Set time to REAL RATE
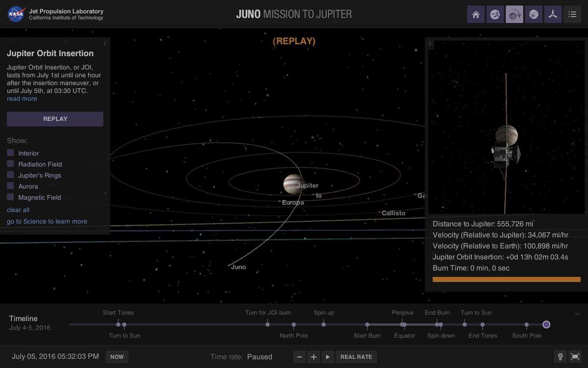The height and width of the screenshot is (368, 588). 356,357
